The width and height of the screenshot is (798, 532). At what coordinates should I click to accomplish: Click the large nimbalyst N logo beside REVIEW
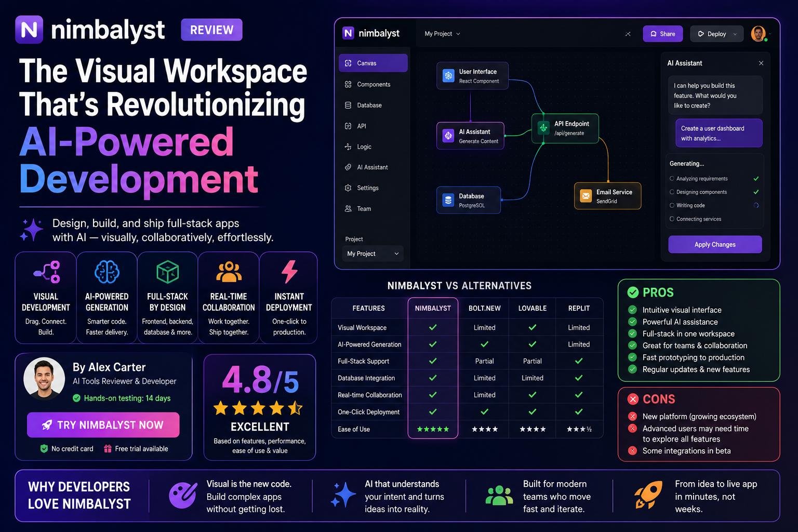click(x=29, y=30)
